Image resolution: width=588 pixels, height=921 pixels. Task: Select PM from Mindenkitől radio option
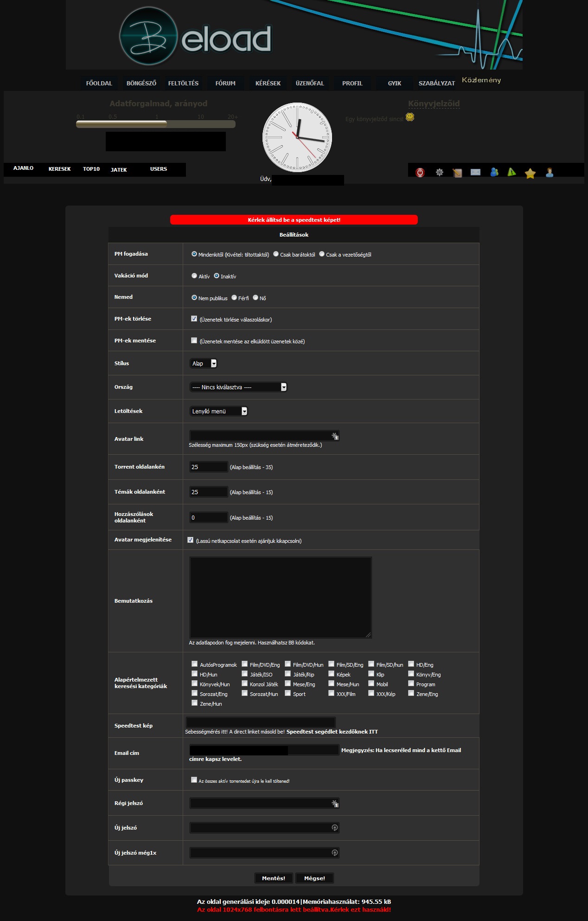click(194, 254)
